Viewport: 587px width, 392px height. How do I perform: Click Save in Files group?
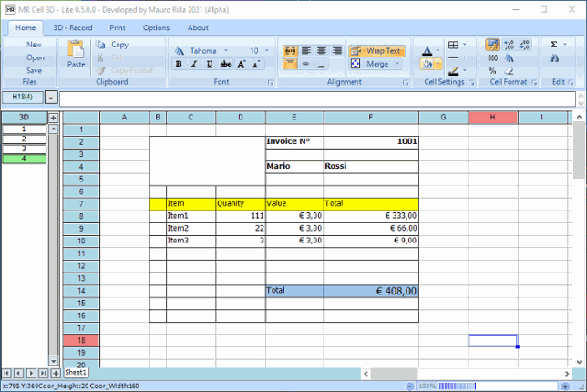point(34,71)
